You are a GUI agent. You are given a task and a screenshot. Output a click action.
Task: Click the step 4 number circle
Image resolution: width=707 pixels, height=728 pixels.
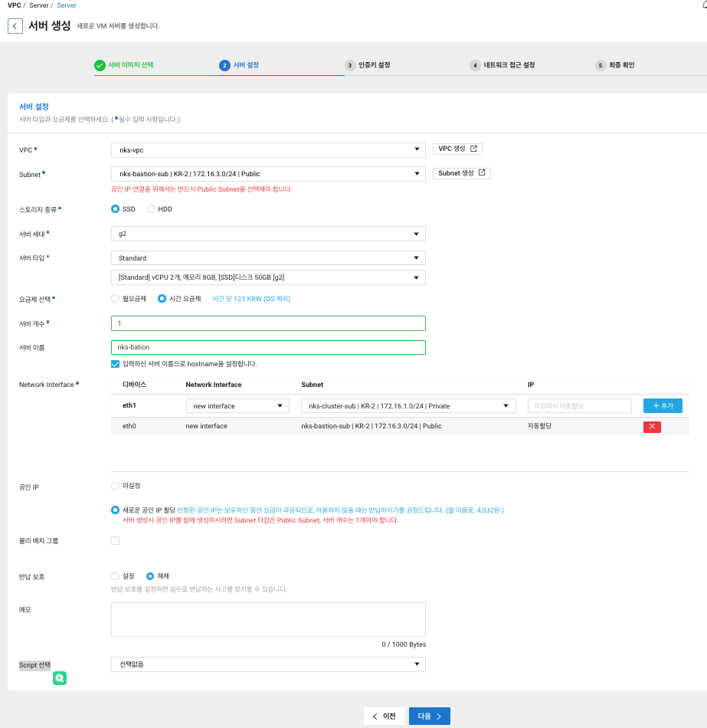tap(475, 65)
